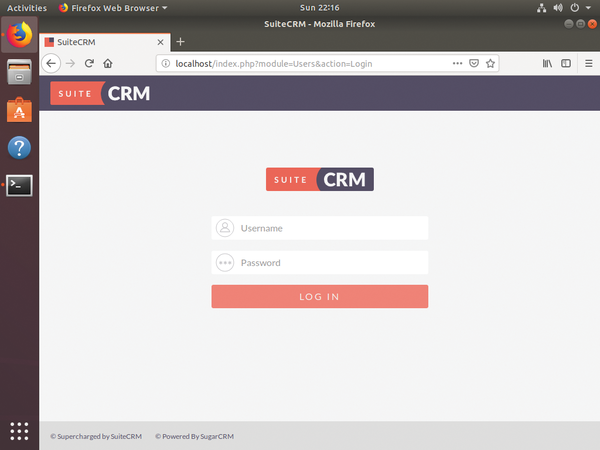Select the SuiteCRM browser tab
The image size is (600, 450).
click(105, 42)
